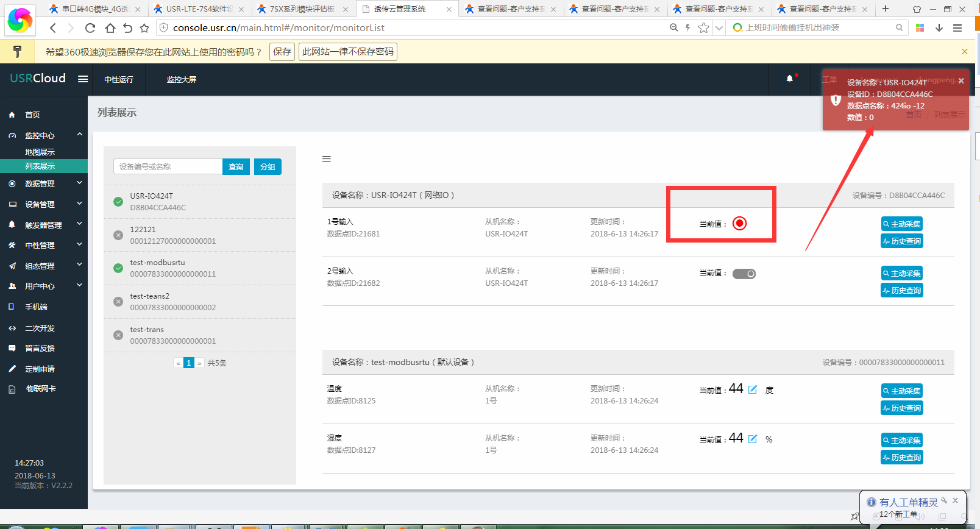
Task: Click 历史查询 for 1号输入
Action: tap(902, 241)
